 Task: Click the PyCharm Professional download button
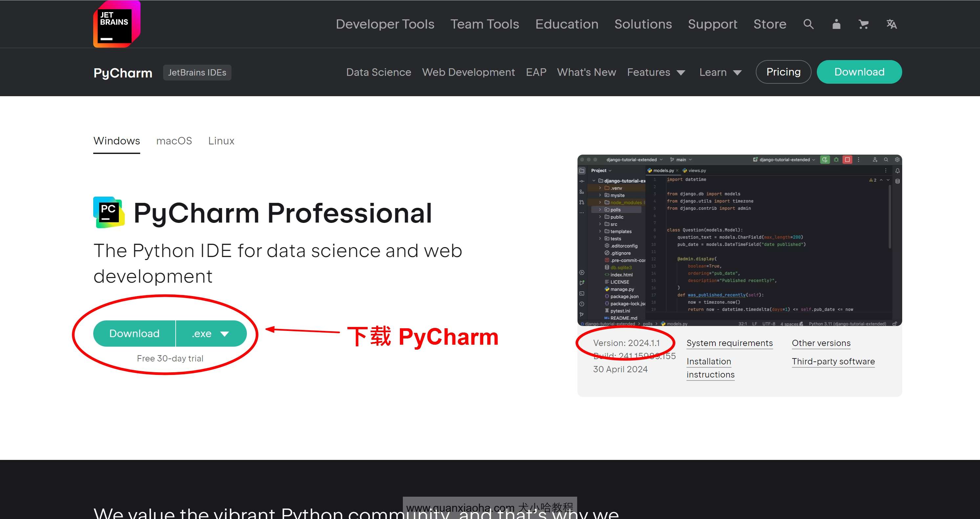click(134, 334)
